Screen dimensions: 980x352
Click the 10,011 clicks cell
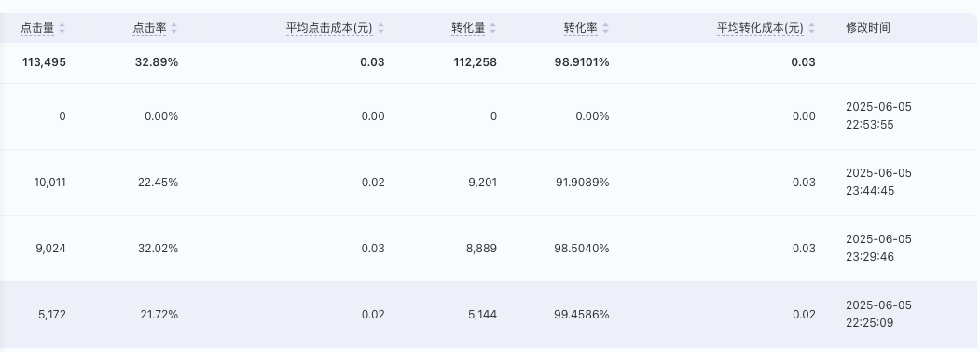click(50, 183)
